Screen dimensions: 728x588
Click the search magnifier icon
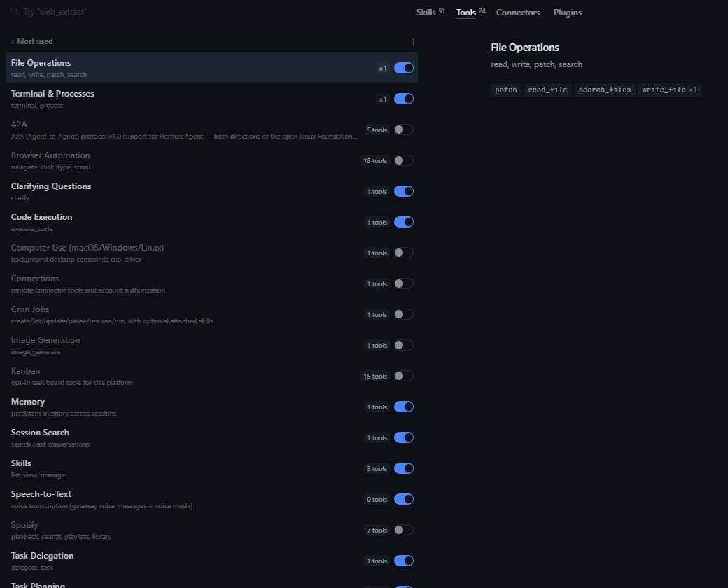tap(15, 12)
